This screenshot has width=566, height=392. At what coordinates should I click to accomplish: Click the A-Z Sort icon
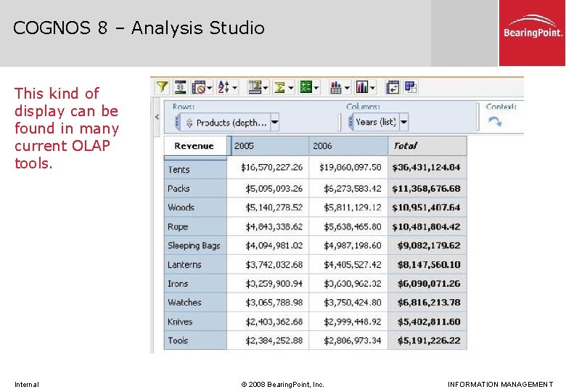(x=223, y=87)
